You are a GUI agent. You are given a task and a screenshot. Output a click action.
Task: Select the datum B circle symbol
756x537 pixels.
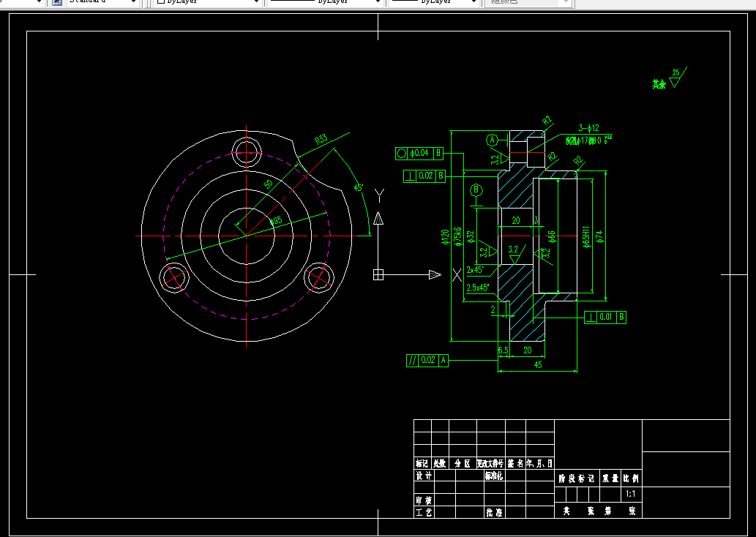pyautogui.click(x=476, y=190)
